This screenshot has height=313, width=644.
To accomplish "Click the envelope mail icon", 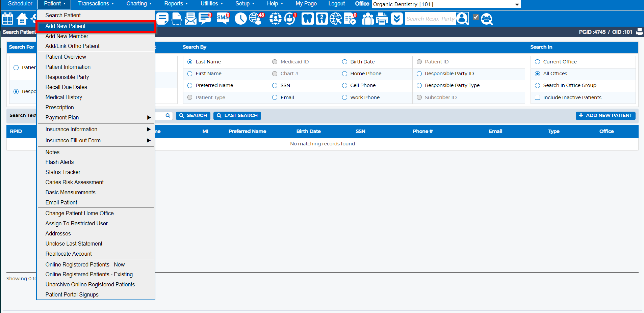I will pyautogui.click(x=190, y=19).
